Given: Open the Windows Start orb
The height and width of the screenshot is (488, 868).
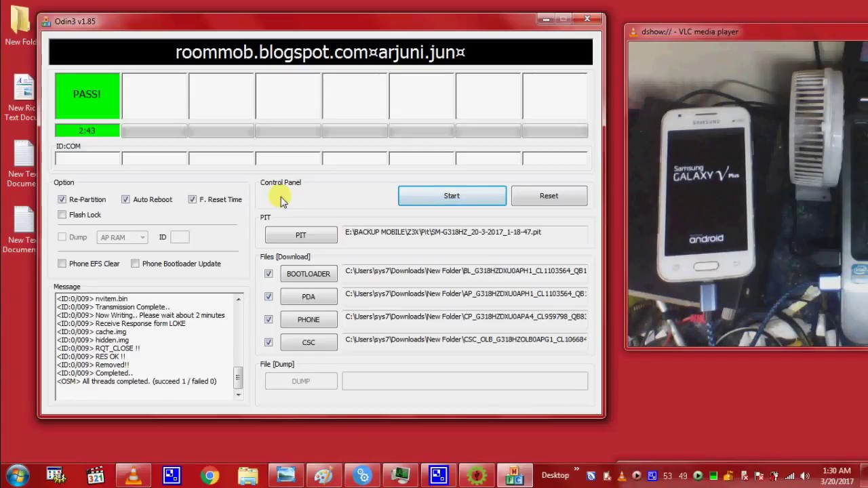Looking at the screenshot, I should (x=18, y=476).
